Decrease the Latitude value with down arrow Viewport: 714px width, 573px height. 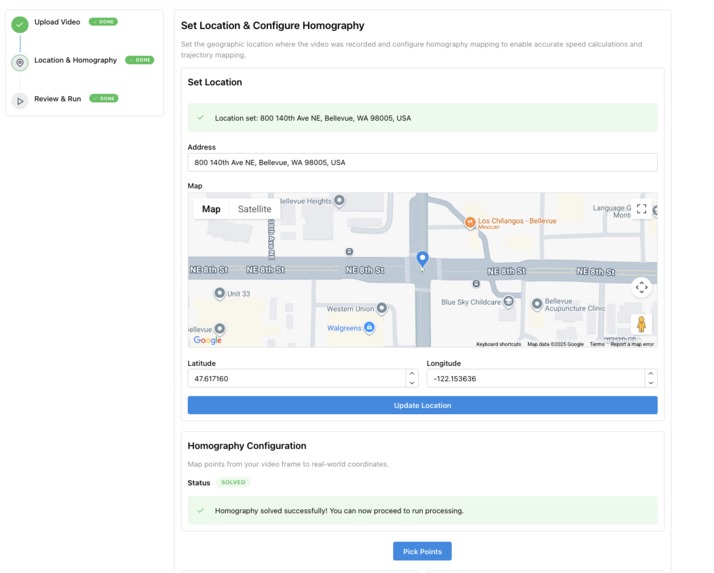(x=412, y=383)
